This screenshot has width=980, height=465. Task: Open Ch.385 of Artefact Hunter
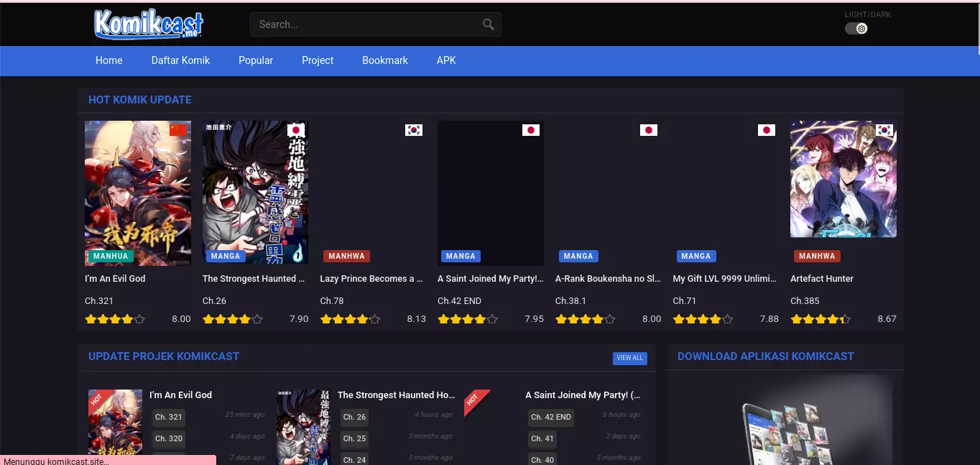(x=805, y=301)
